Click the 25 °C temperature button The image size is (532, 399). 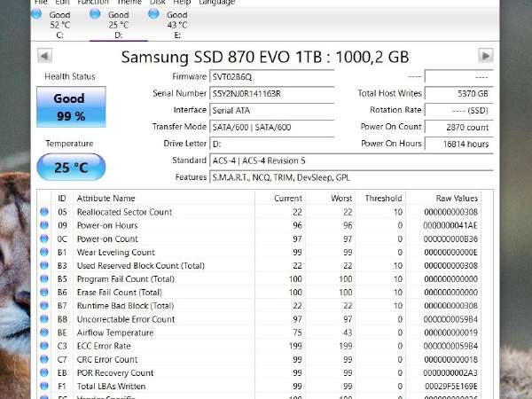71,167
